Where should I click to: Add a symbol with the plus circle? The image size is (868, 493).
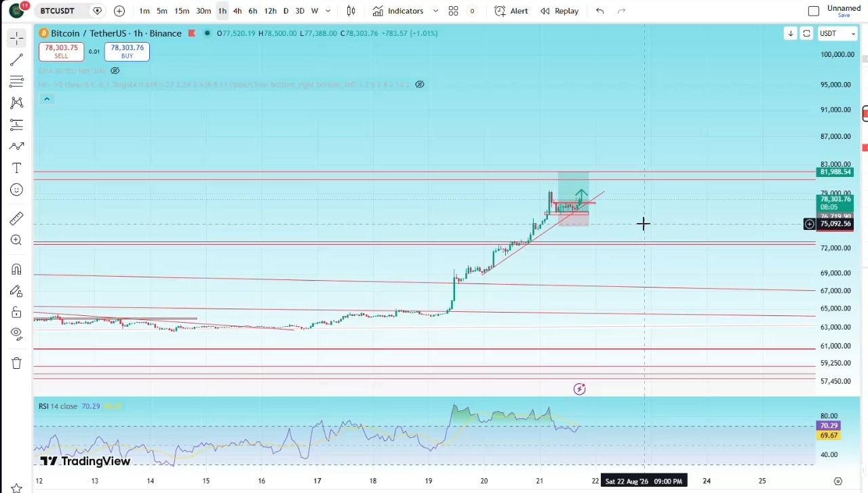pos(119,11)
